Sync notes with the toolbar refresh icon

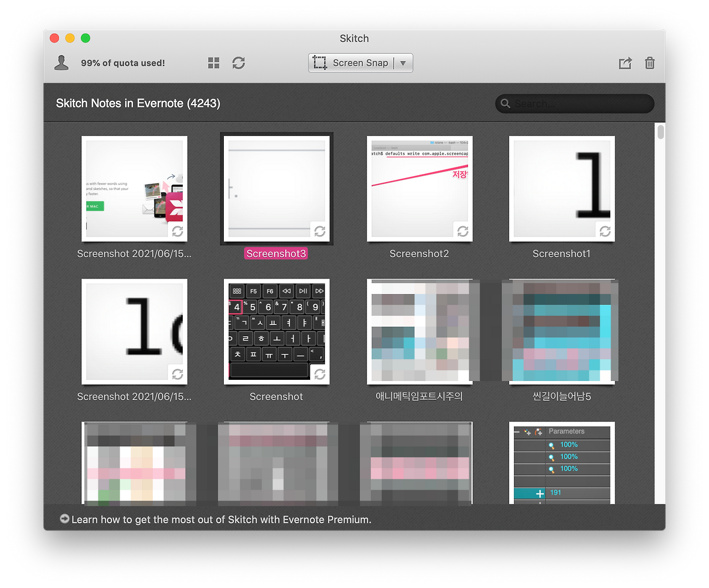pos(239,63)
